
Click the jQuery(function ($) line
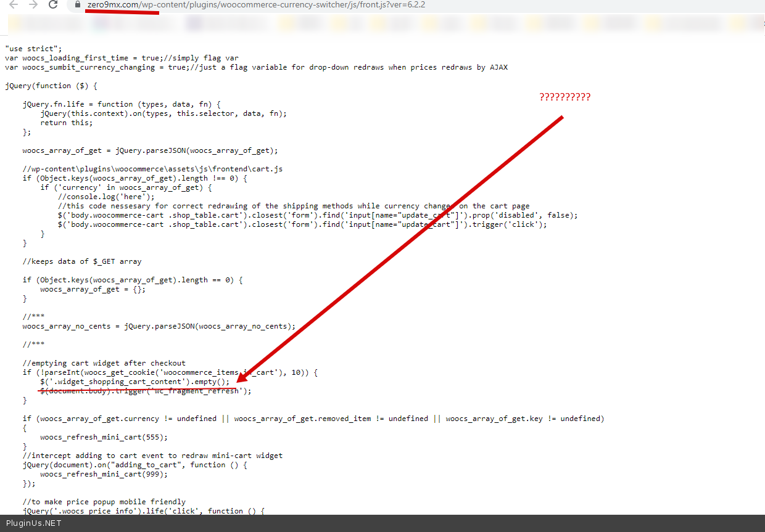click(51, 86)
